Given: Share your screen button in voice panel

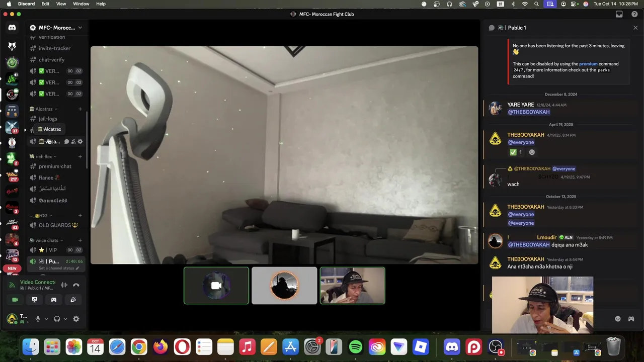Looking at the screenshot, I should click(x=34, y=300).
